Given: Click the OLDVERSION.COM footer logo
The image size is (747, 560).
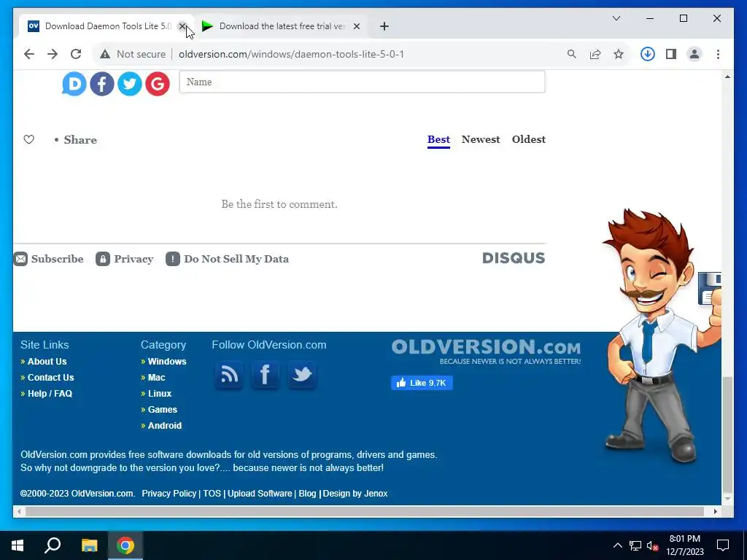Looking at the screenshot, I should click(x=486, y=351).
